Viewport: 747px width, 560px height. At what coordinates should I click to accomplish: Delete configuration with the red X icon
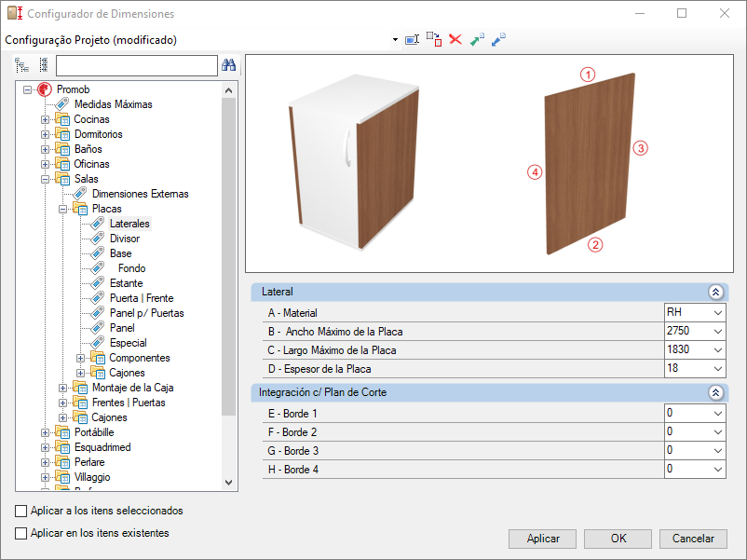[x=455, y=39]
